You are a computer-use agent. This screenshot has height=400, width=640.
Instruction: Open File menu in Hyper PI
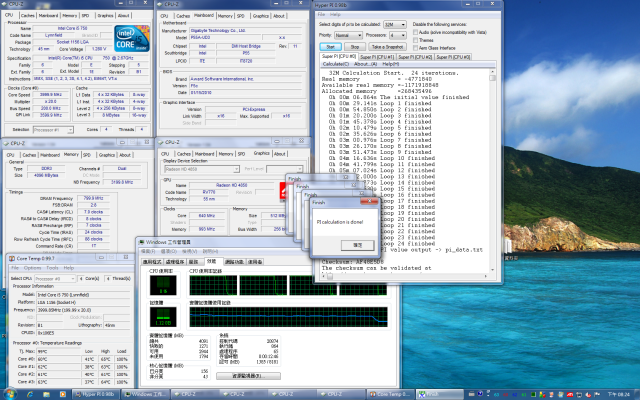[x=322, y=15]
